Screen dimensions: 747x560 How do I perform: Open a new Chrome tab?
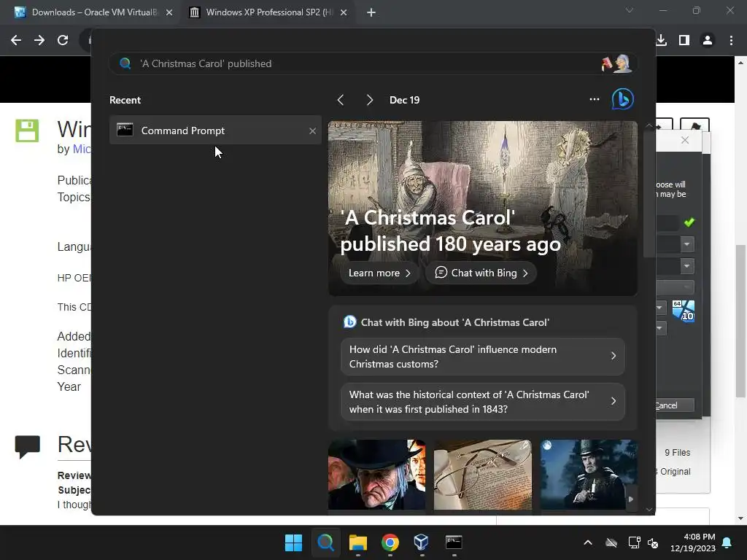pyautogui.click(x=371, y=12)
